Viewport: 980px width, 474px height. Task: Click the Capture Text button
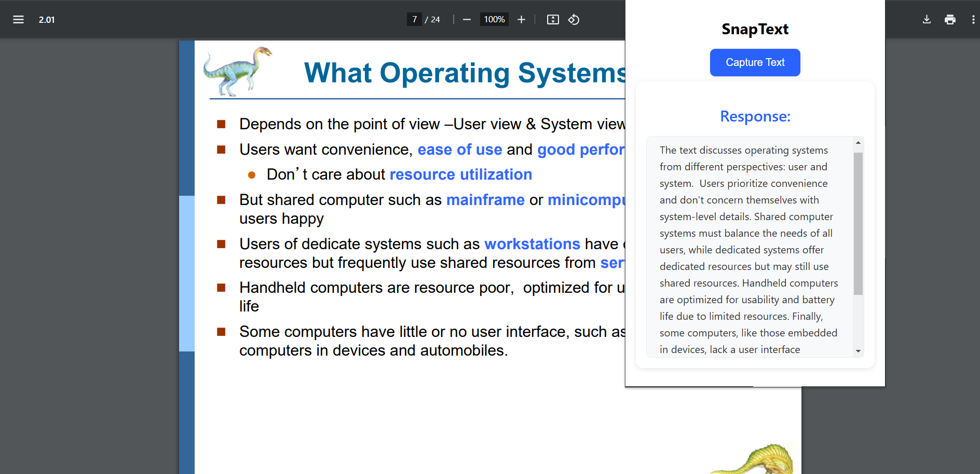click(755, 62)
